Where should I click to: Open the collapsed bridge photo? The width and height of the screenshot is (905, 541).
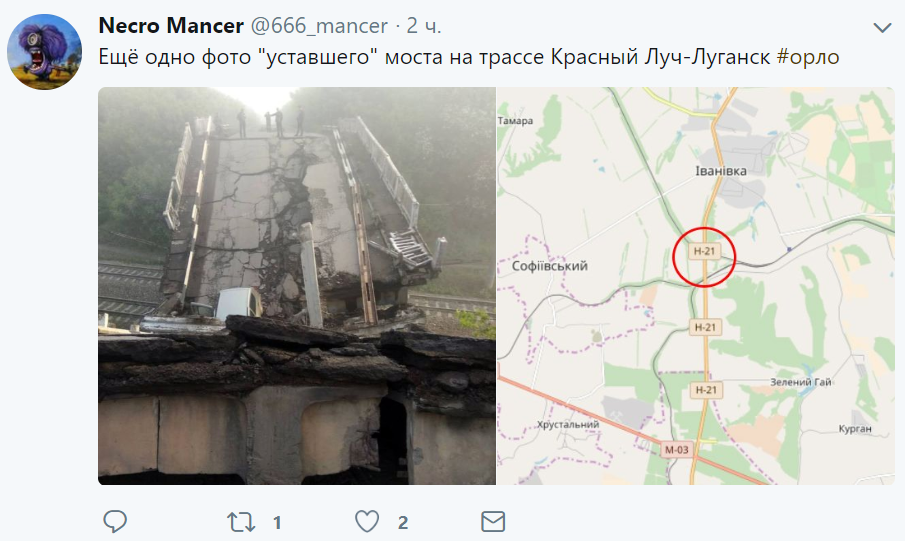[297, 286]
